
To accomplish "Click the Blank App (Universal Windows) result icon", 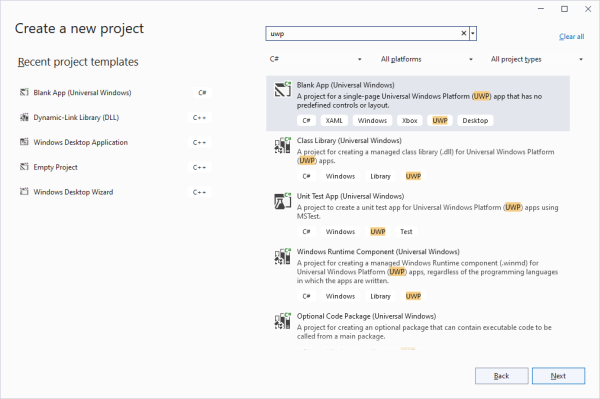I will pos(283,89).
